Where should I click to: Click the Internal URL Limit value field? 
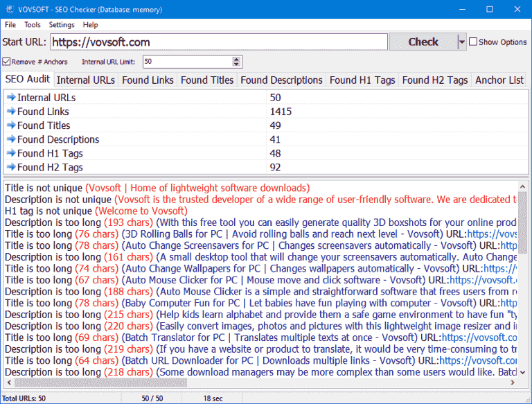(x=188, y=62)
